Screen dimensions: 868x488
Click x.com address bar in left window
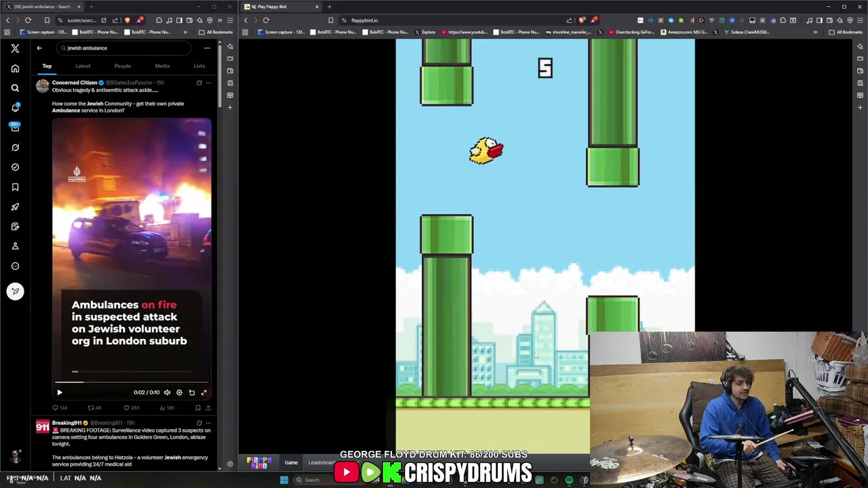(81, 20)
